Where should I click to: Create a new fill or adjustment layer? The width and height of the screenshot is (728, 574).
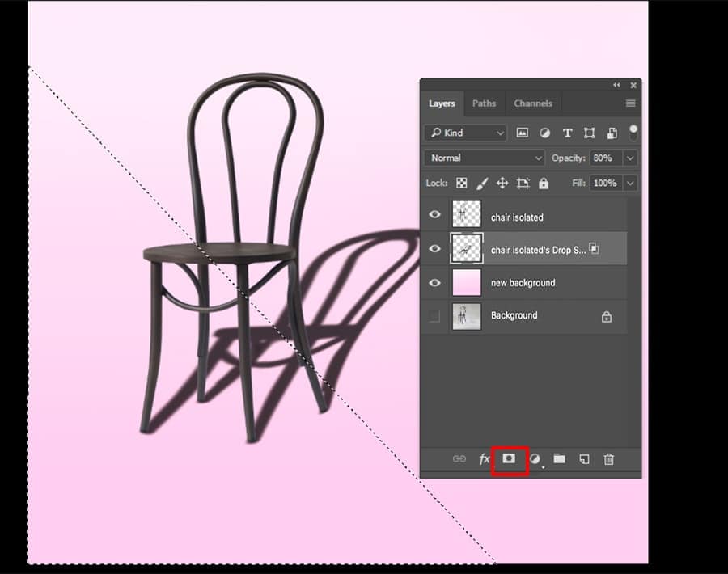click(x=535, y=459)
